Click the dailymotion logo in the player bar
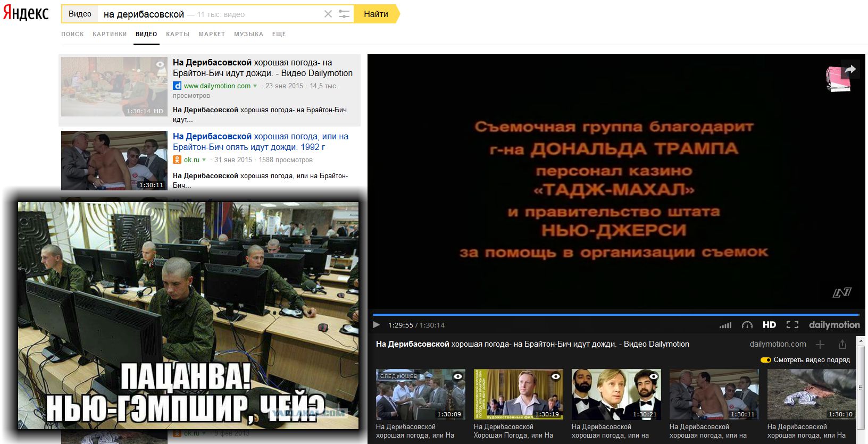868x444 pixels. tap(834, 325)
